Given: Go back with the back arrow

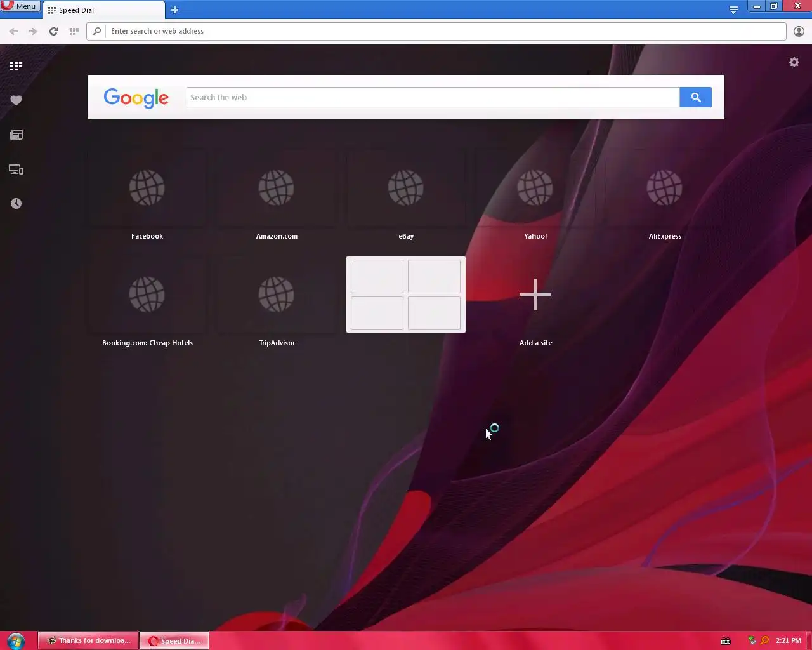Looking at the screenshot, I should [x=13, y=31].
